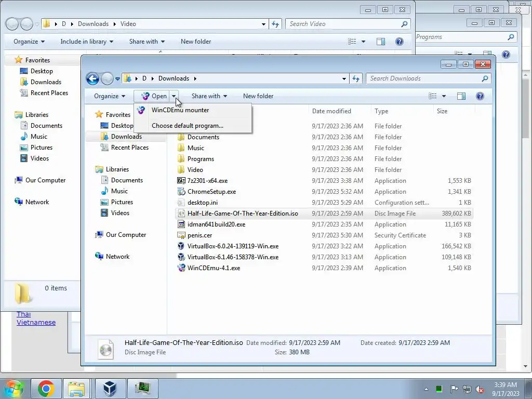Open Music library in Video window sidebar
This screenshot has height=399, width=532.
coord(38,137)
